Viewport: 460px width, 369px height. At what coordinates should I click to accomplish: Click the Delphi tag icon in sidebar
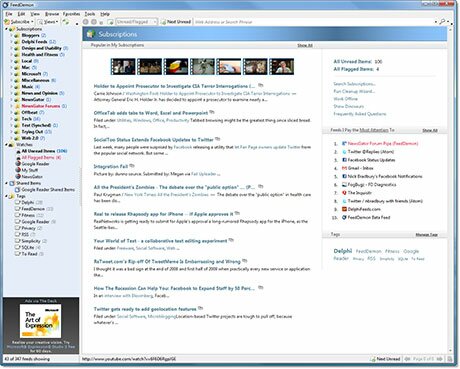click(x=18, y=202)
